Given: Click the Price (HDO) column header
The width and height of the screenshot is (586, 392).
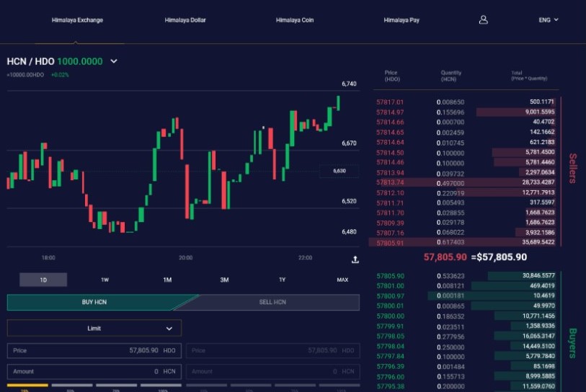Looking at the screenshot, I should click(x=391, y=76).
